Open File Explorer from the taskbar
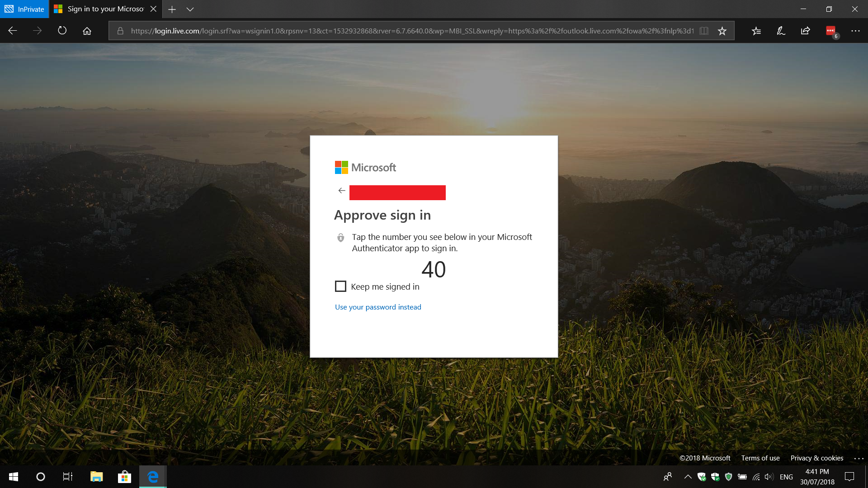The height and width of the screenshot is (488, 868). 96,477
